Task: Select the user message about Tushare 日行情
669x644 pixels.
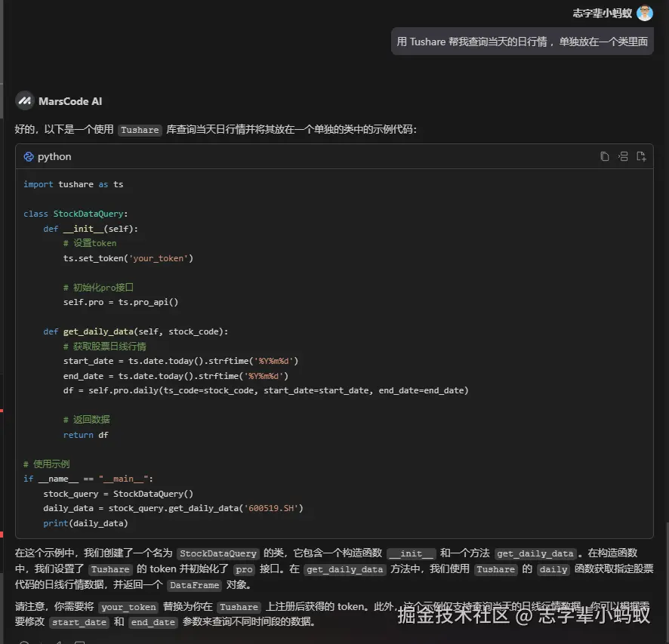Action: tap(523, 42)
